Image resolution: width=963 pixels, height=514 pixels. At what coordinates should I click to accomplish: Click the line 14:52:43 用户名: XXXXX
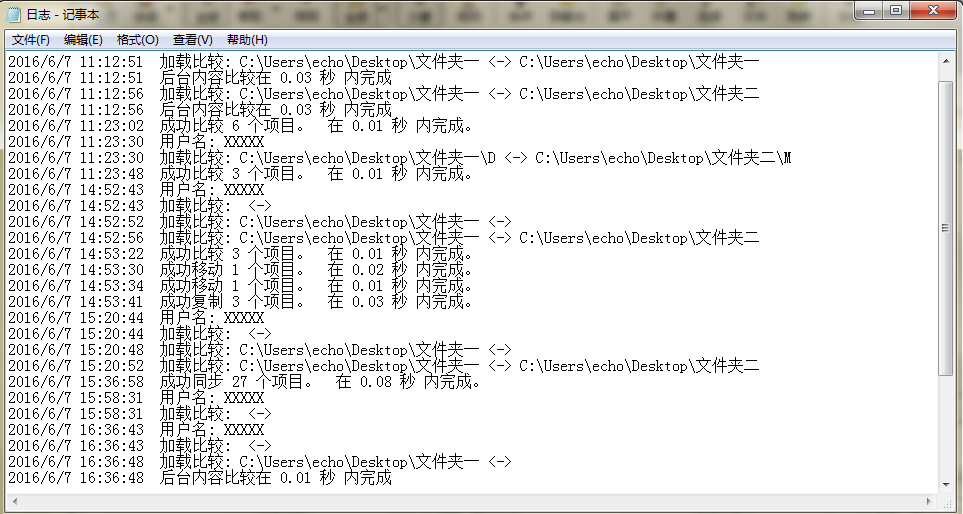coord(136,190)
